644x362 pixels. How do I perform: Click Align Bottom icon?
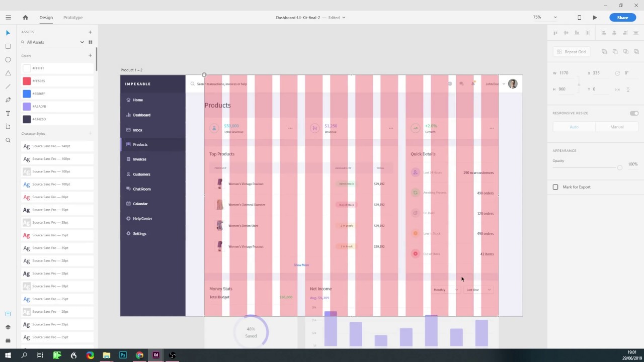point(577,33)
